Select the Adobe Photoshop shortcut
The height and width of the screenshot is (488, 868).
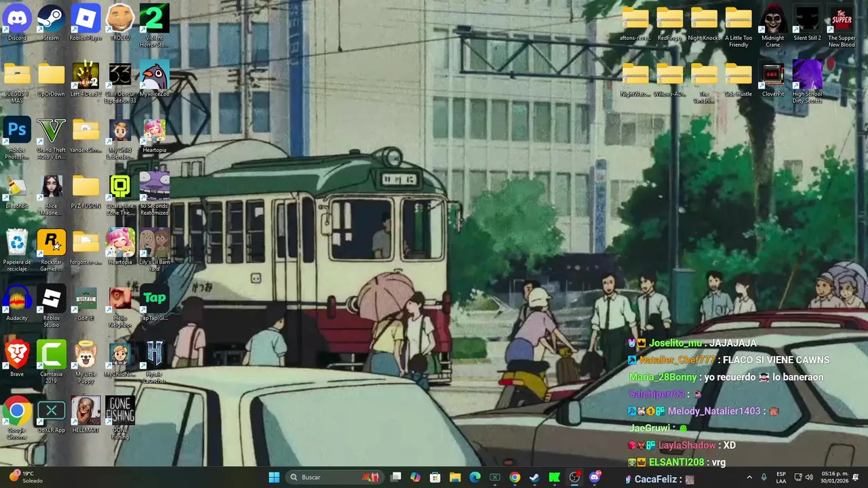17,139
